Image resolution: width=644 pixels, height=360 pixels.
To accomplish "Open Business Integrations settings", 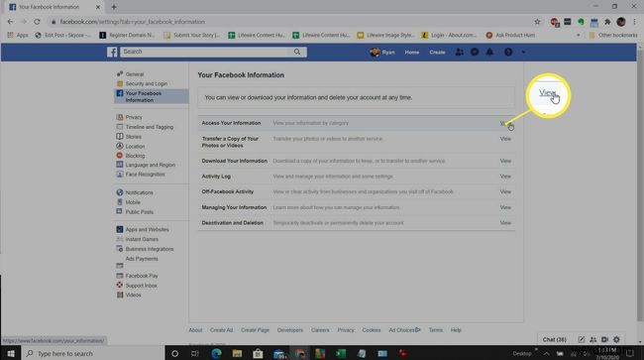I will click(x=150, y=249).
